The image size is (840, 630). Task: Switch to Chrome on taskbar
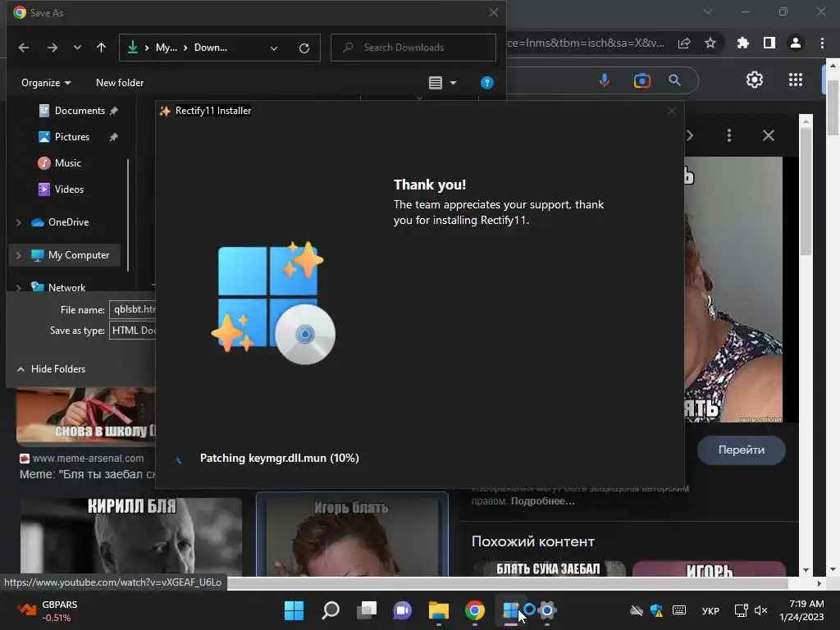475,610
